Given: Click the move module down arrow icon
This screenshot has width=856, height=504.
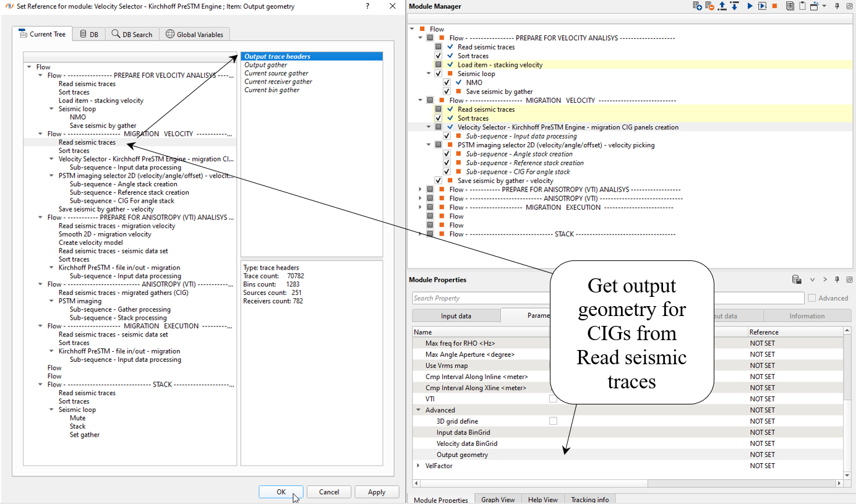Looking at the screenshot, I should 734,6.
